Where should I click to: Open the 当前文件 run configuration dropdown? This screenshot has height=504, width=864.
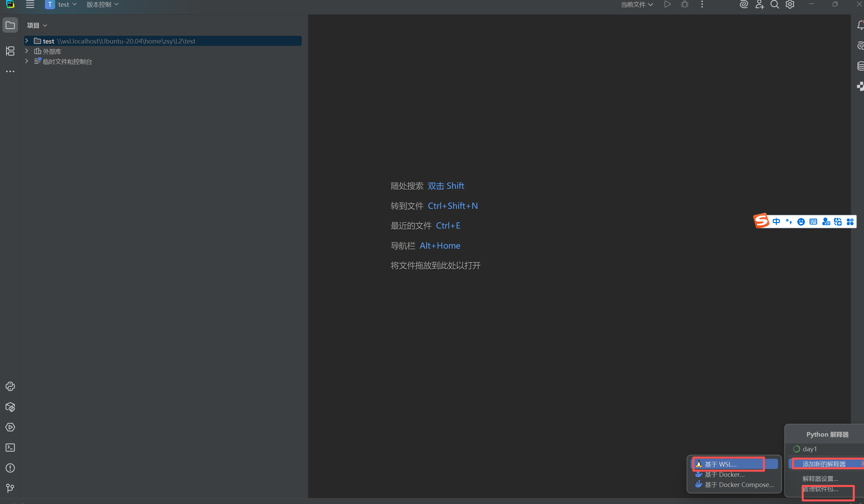[x=636, y=5]
